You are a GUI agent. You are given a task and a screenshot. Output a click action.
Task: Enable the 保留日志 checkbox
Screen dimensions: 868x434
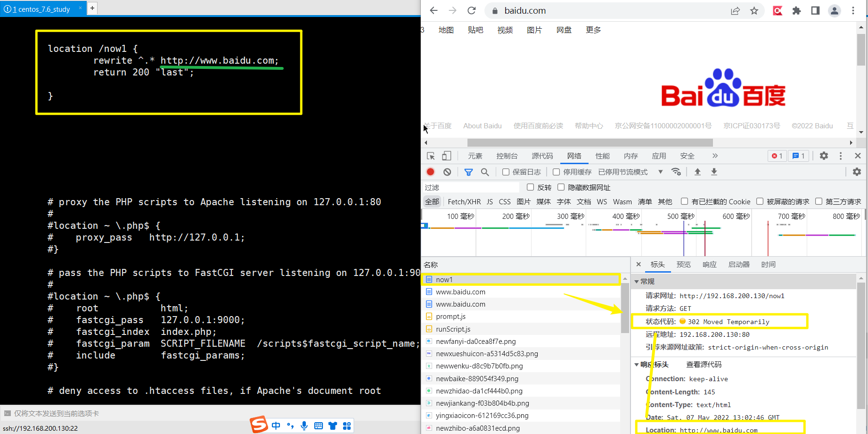506,172
